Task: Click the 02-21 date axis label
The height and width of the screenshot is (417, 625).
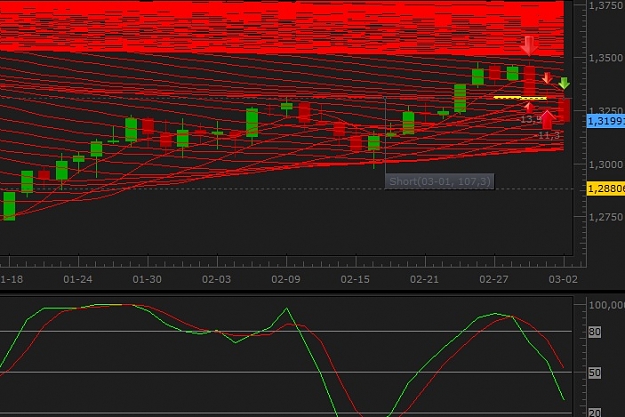Action: pos(425,279)
